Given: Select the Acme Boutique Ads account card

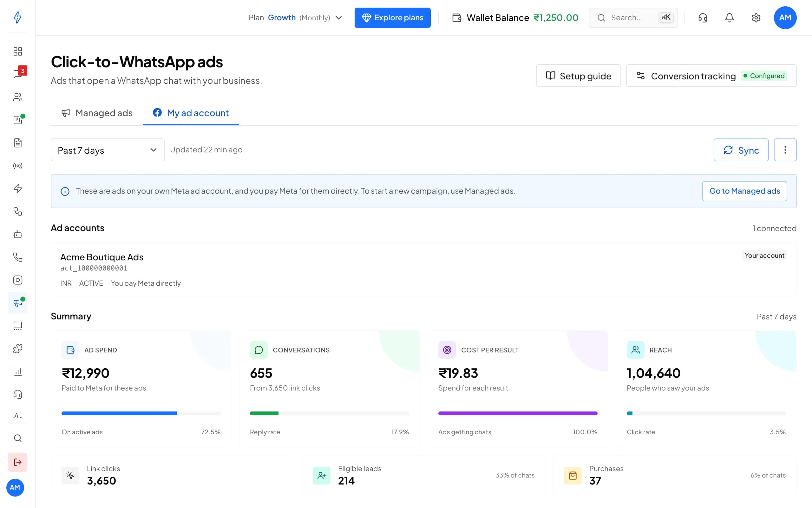Looking at the screenshot, I should click(x=423, y=270).
